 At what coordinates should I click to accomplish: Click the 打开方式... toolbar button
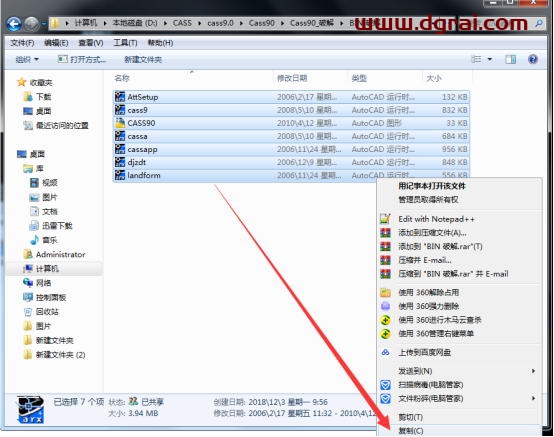(x=82, y=59)
